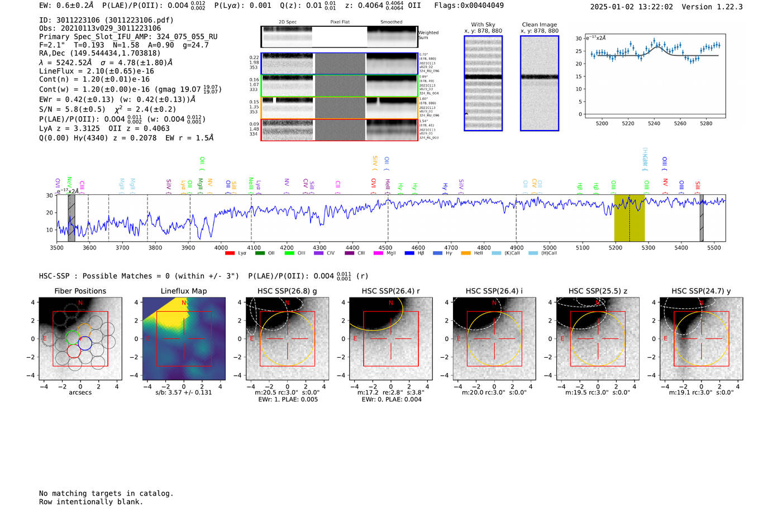
Task: Click the timestamp '2025-01-02 13:22:02'
Action: (x=632, y=7)
